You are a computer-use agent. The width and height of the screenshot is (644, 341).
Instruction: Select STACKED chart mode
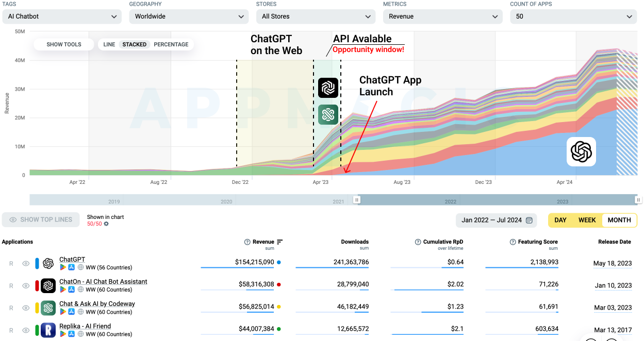135,44
